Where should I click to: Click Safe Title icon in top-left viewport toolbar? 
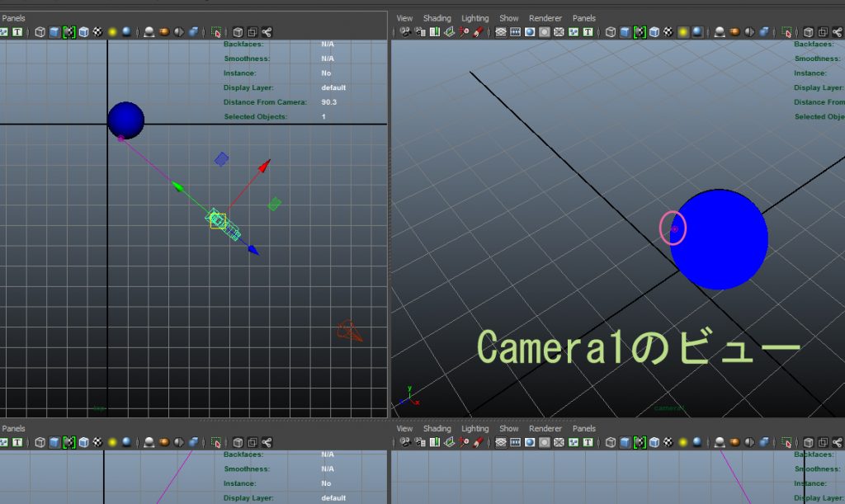(x=17, y=32)
